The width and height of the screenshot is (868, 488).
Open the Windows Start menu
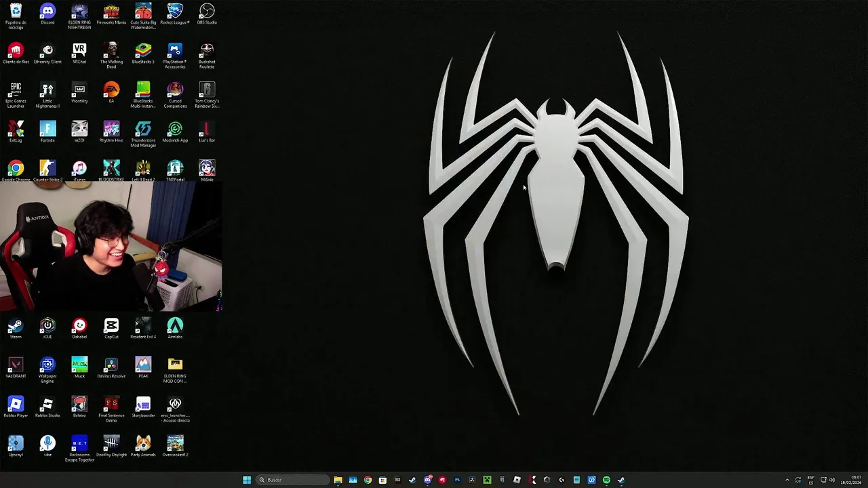coord(247,480)
